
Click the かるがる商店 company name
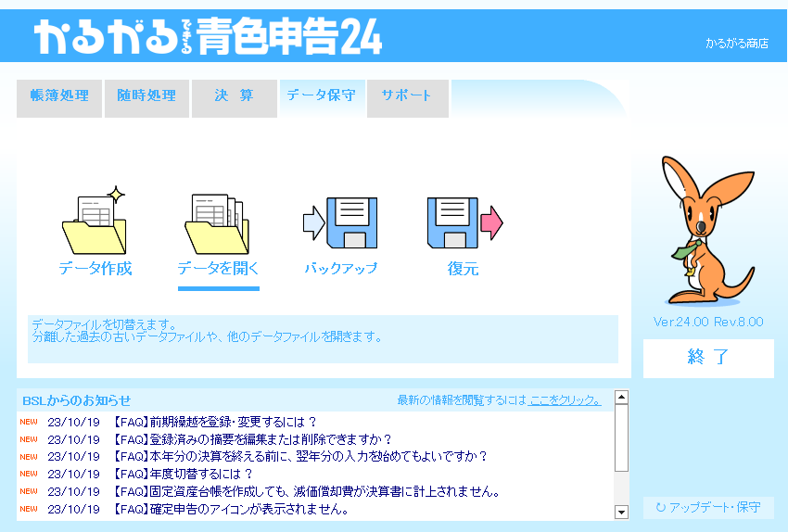coord(737,44)
